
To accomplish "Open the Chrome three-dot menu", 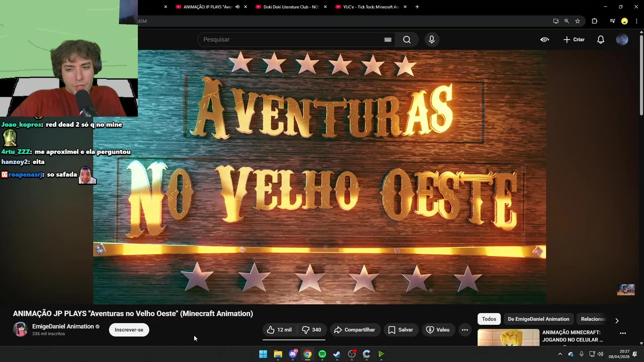I will tap(636, 21).
